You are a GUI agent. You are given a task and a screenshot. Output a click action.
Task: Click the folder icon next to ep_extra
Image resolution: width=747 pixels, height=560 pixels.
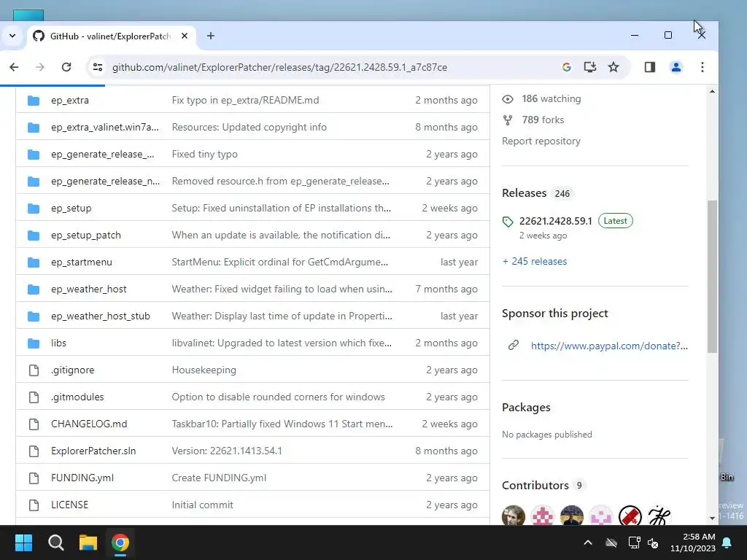34,100
